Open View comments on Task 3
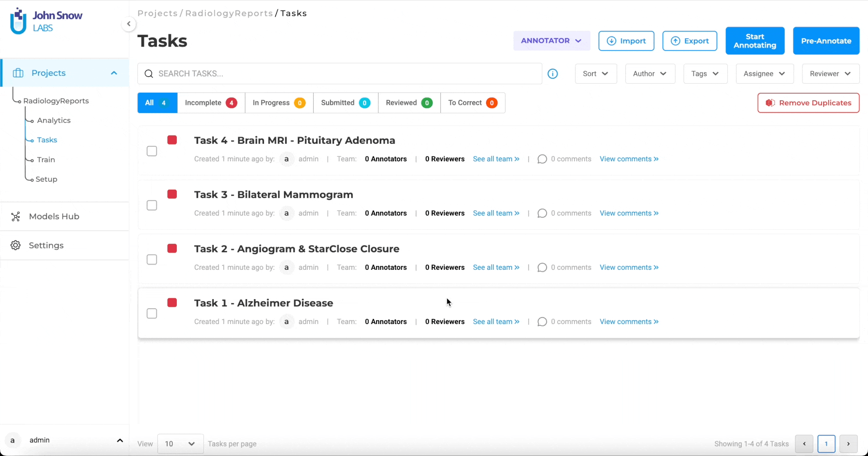Screen dimensions: 868x456 [x=629, y=213]
